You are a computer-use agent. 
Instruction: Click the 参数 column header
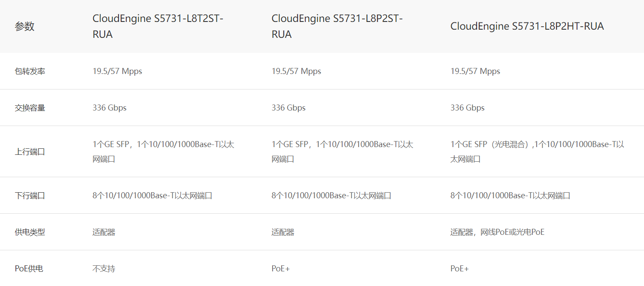24,27
